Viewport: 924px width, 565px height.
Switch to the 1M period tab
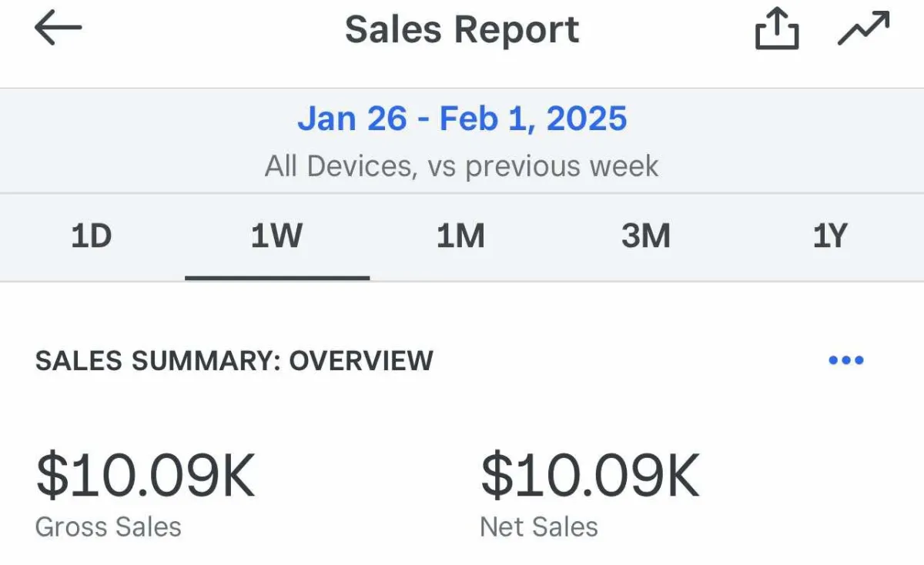(x=460, y=236)
